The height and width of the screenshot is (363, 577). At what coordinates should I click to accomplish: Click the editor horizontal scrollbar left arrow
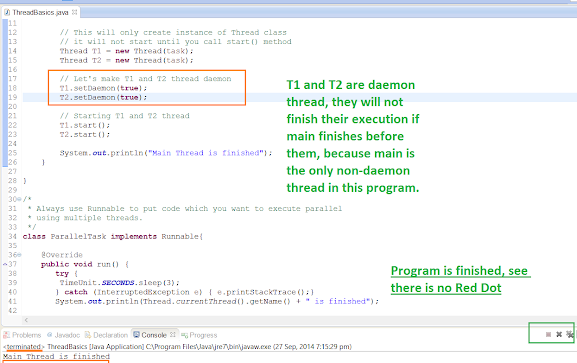pyautogui.click(x=26, y=320)
